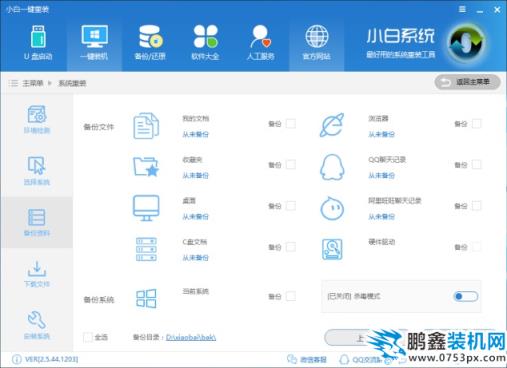Click the 阿里旺旺聊天记录 face icon
Viewport: 507px width, 368px height.
click(x=332, y=208)
